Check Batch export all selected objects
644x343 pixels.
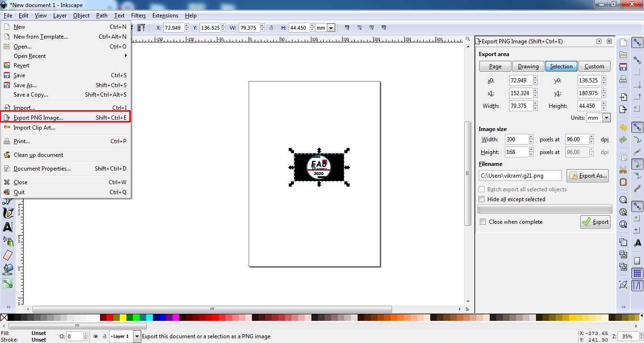482,189
